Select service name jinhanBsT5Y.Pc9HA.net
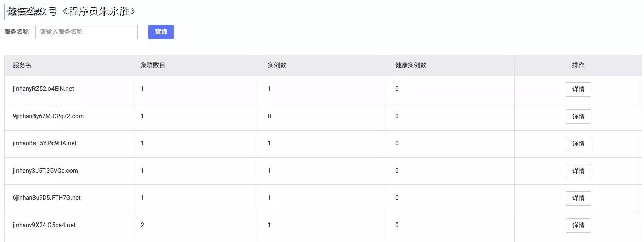Screen dimensions: 644x242 coord(44,143)
